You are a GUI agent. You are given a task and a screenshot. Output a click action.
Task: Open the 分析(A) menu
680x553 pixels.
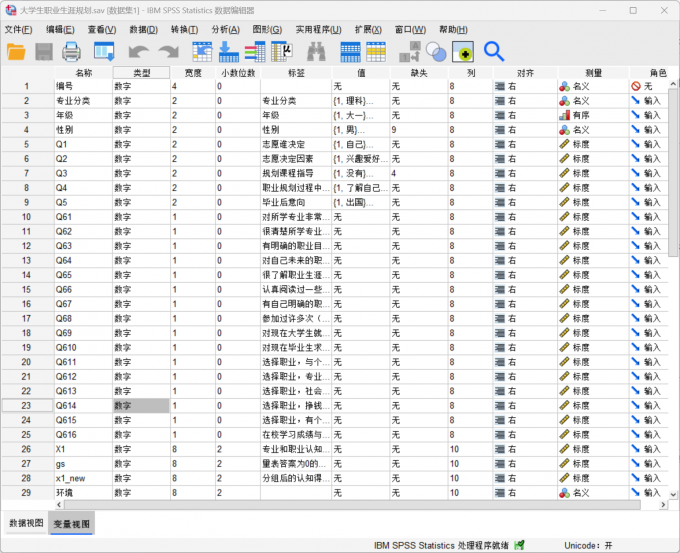tap(225, 29)
